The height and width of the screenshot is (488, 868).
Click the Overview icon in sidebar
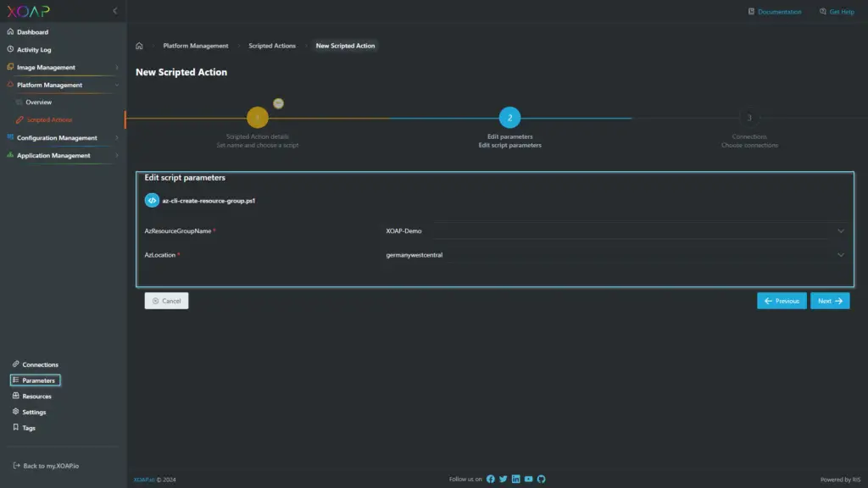19,103
